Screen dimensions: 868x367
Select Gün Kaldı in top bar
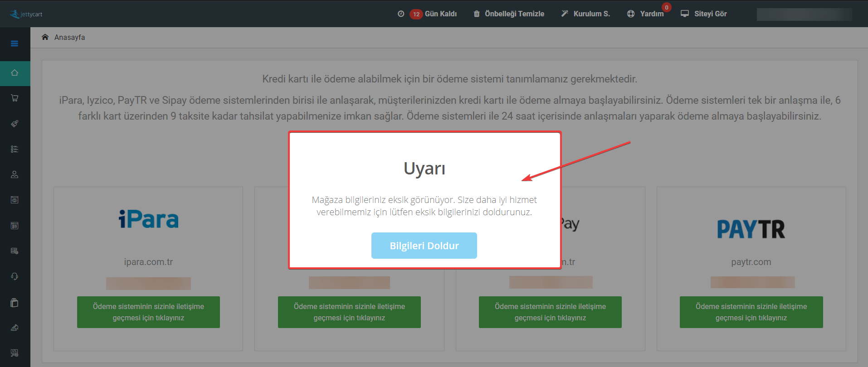(441, 14)
